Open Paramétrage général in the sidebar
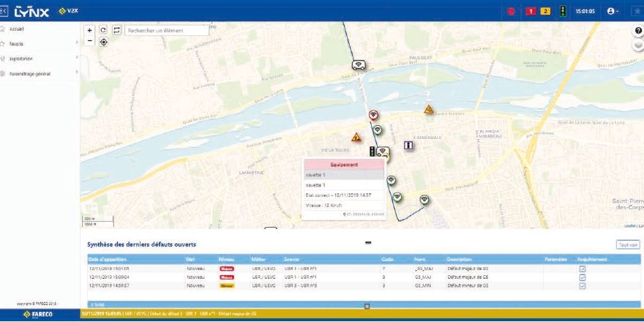The image size is (644, 322). (x=29, y=73)
